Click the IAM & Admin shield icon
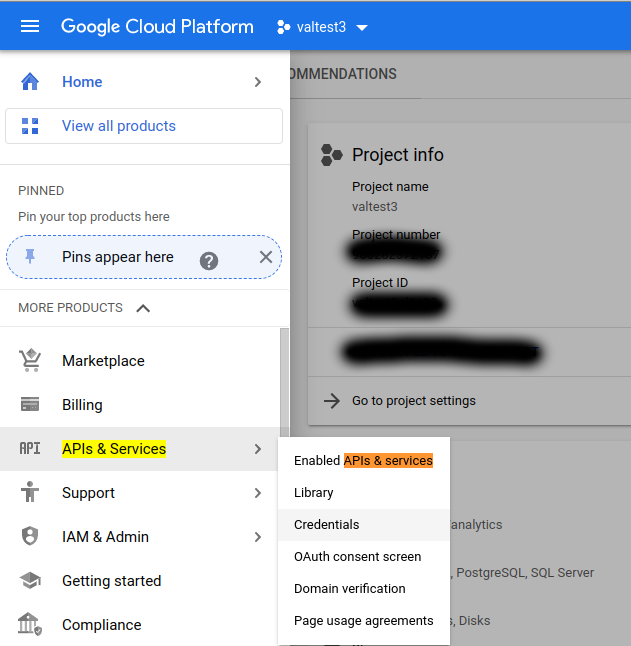Screen dimensions: 631x646 (30, 537)
